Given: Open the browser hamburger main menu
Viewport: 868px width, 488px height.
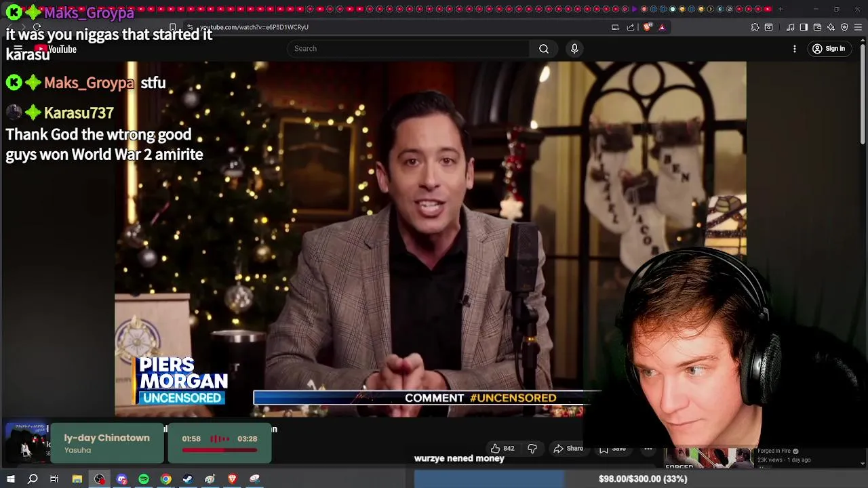Looking at the screenshot, I should point(858,27).
